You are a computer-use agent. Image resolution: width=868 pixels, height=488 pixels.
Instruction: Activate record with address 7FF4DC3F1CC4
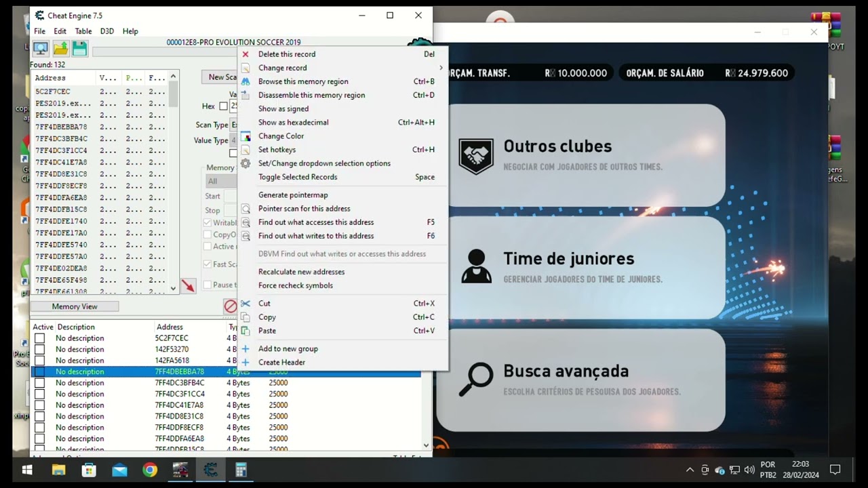pos(39,394)
